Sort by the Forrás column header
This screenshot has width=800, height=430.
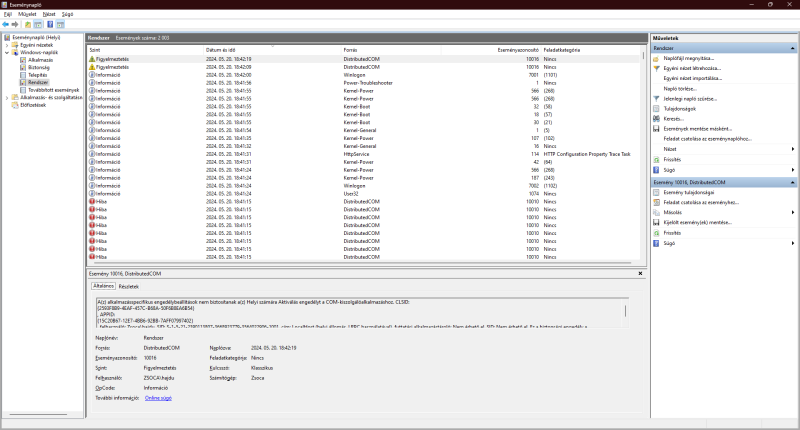(x=391, y=50)
